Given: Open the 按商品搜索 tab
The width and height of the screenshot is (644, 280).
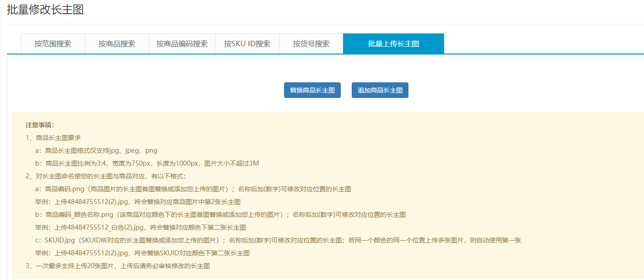Looking at the screenshot, I should pos(117,44).
